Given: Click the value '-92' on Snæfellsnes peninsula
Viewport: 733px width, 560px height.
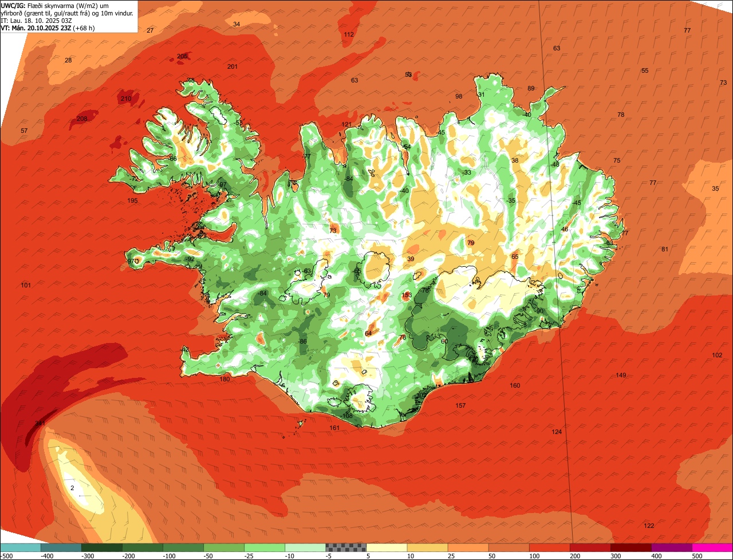Looking at the screenshot, I should 190,259.
